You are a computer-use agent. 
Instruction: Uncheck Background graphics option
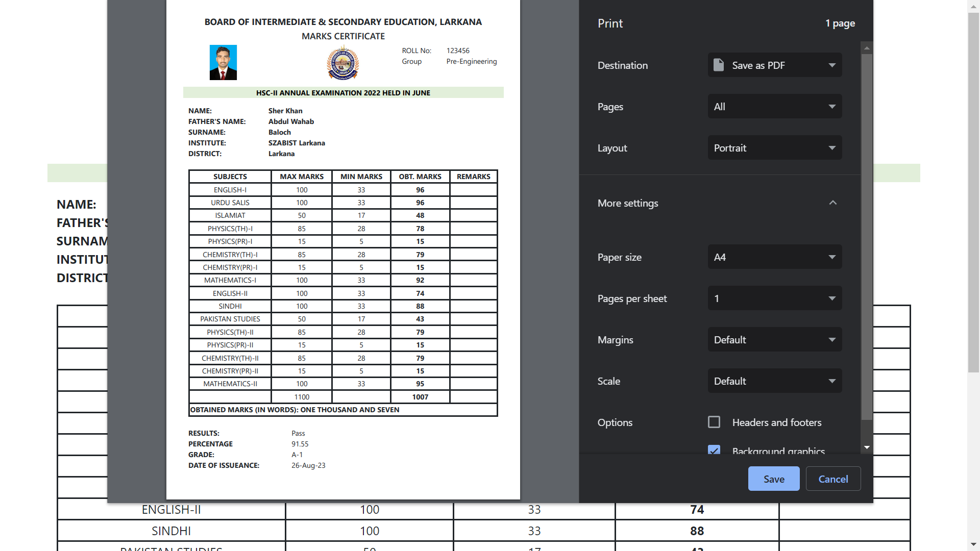tap(714, 450)
